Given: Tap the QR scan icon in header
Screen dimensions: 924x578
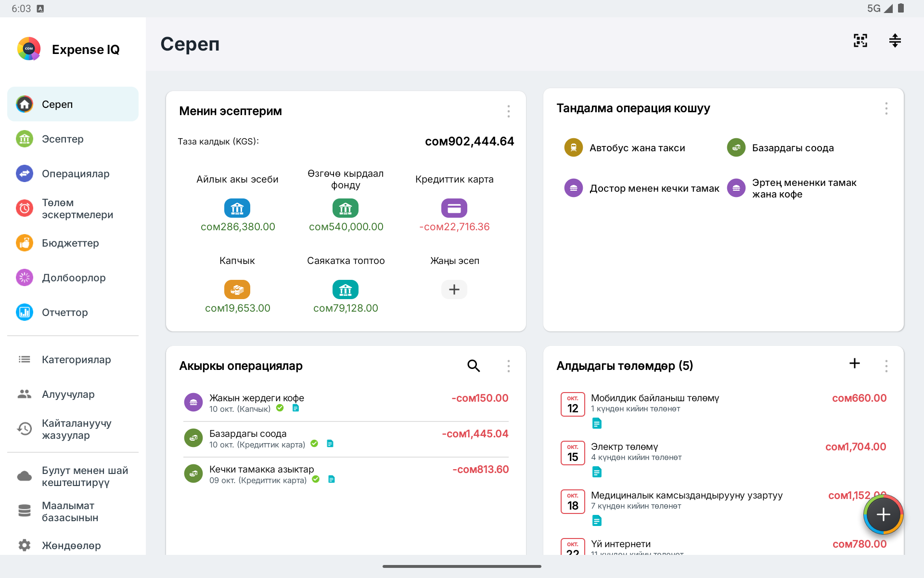Looking at the screenshot, I should tap(860, 40).
